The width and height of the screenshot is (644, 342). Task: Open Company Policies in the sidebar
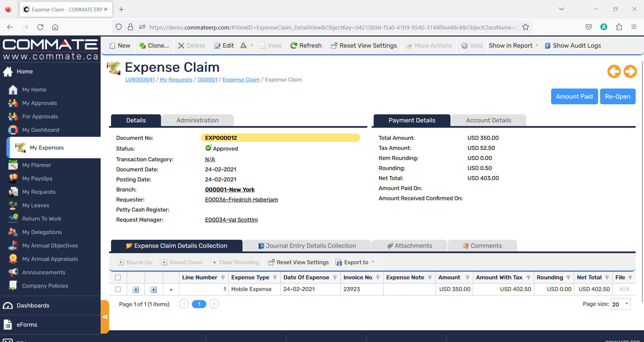pyautogui.click(x=45, y=286)
